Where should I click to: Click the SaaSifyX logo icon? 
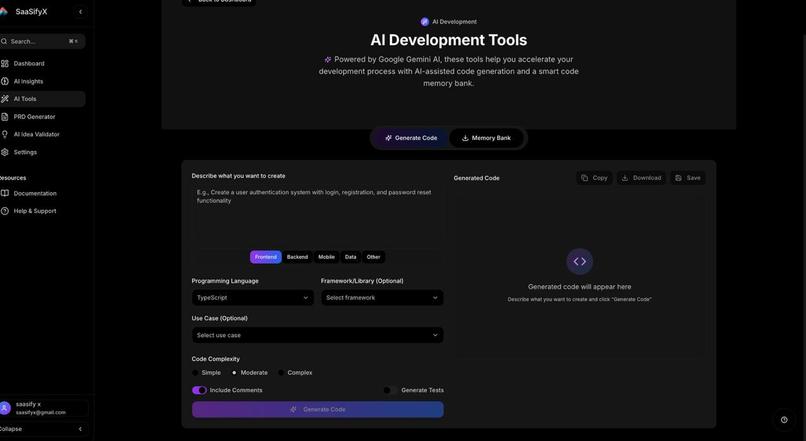[x=4, y=11]
